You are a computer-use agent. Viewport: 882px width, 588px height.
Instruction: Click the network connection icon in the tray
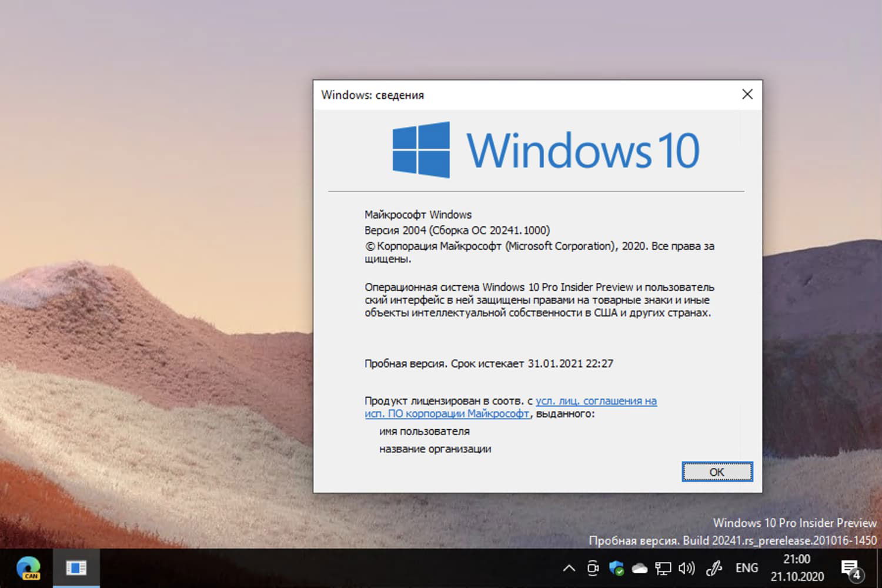(663, 567)
